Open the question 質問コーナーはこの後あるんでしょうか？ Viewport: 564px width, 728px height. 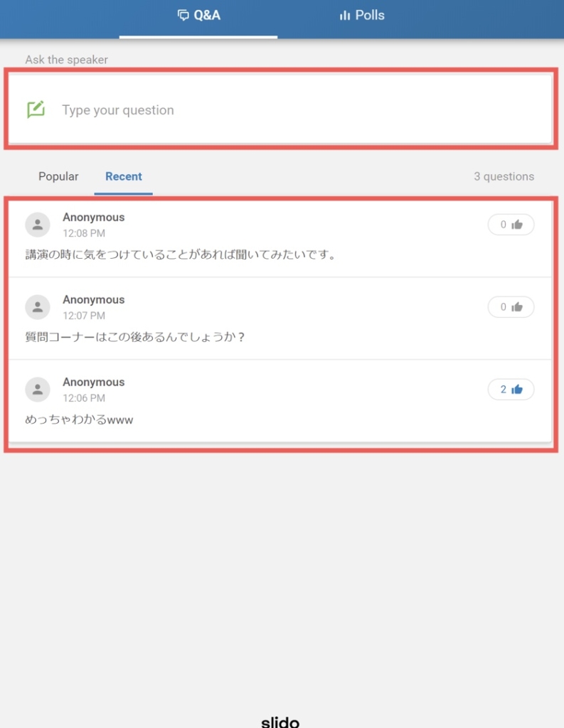pyautogui.click(x=134, y=336)
